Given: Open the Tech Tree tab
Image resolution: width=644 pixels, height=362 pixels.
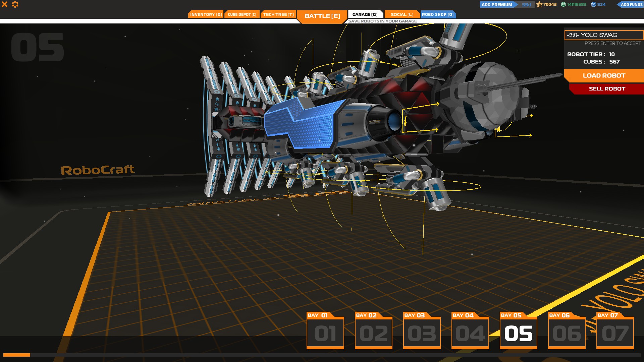Looking at the screenshot, I should click(x=278, y=14).
